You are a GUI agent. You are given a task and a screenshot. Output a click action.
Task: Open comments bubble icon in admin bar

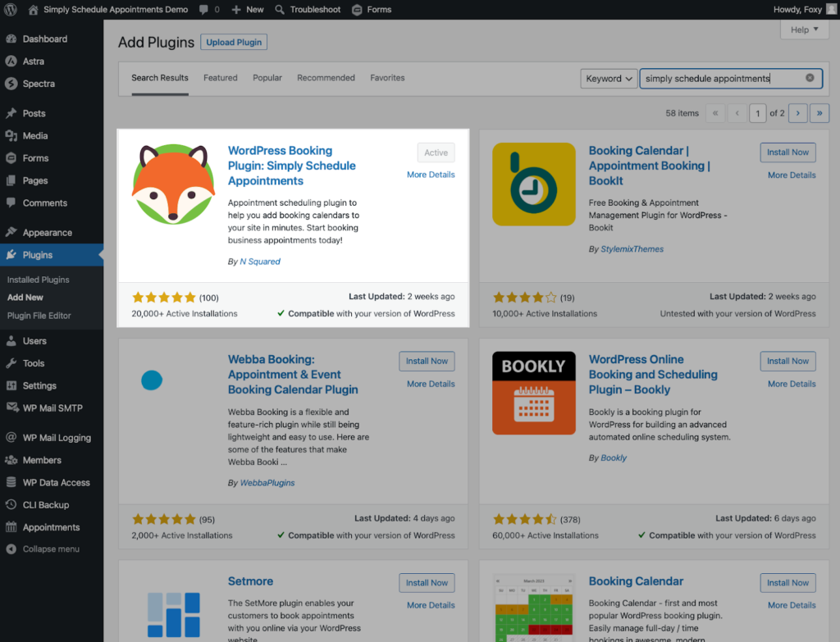[203, 10]
